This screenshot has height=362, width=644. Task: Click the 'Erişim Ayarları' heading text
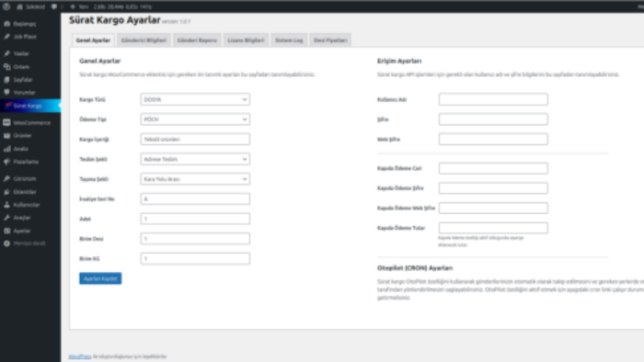399,61
